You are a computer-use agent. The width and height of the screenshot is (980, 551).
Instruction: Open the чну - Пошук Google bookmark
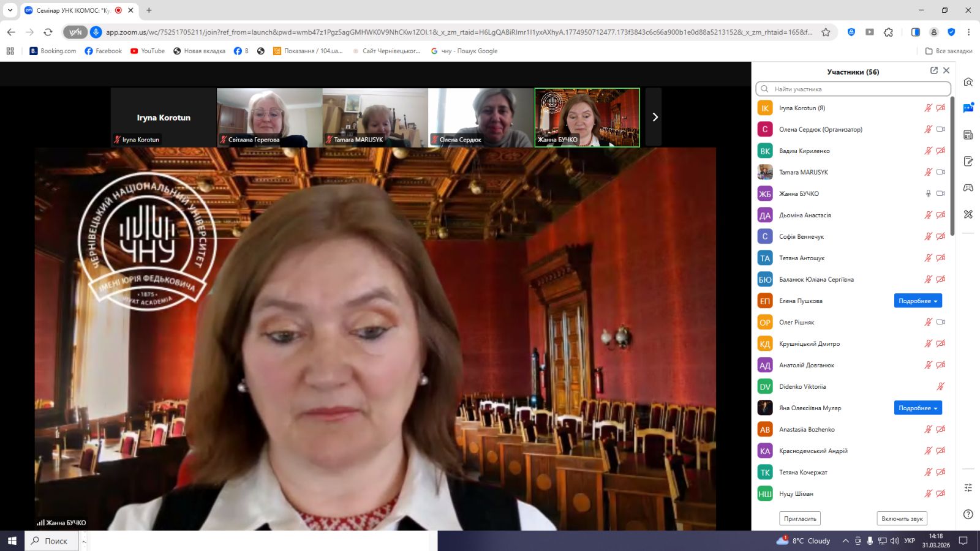click(464, 51)
